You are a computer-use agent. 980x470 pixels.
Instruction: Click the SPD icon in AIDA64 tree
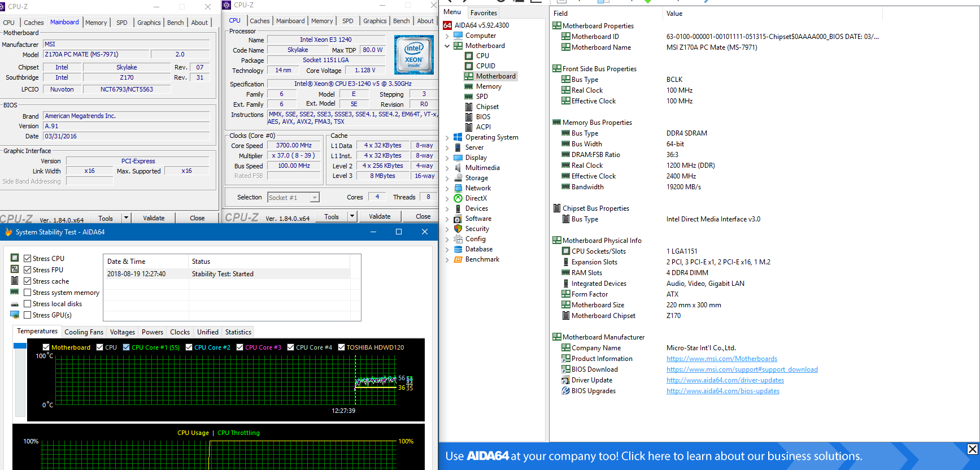click(x=469, y=97)
